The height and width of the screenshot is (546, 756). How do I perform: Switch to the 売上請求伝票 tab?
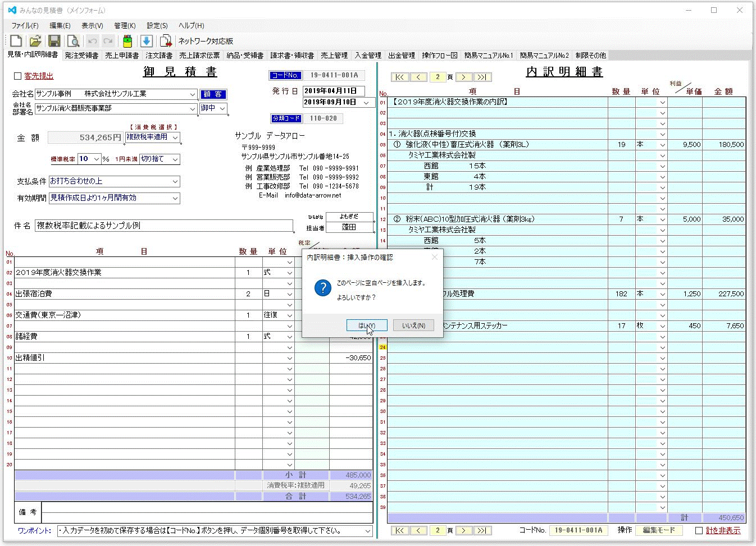(199, 56)
